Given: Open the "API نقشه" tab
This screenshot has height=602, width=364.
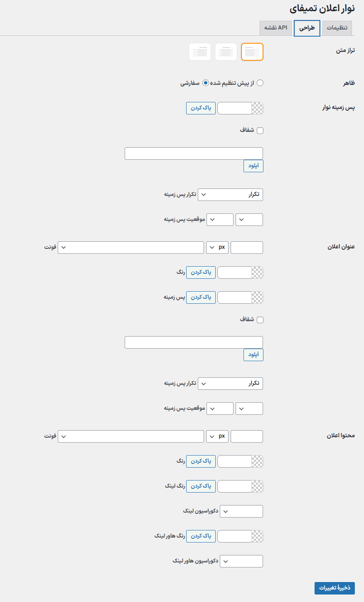Looking at the screenshot, I should 275,28.
